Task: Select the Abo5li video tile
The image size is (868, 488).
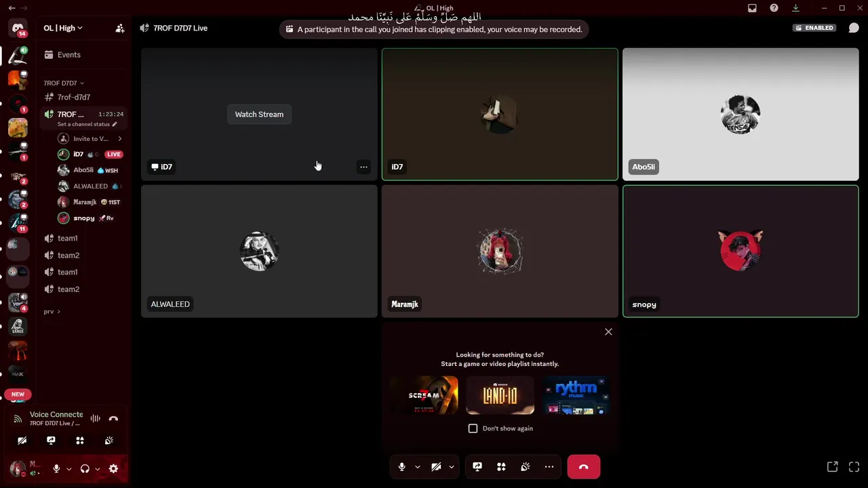Action: coord(741,115)
